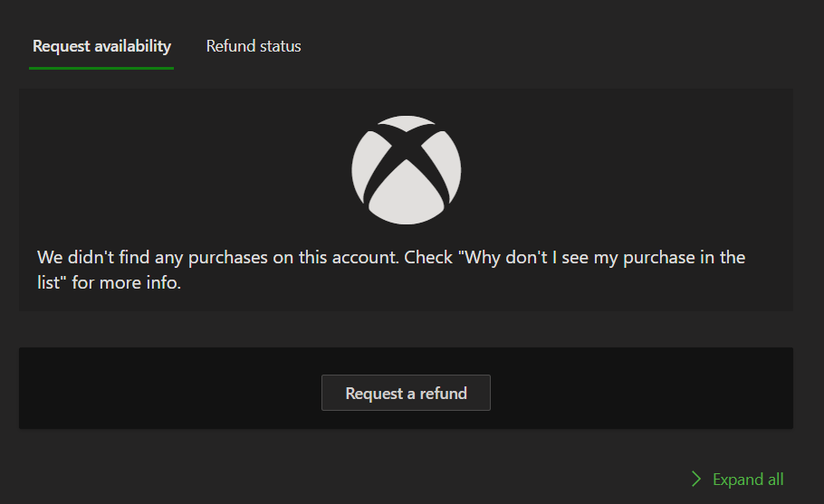The height and width of the screenshot is (504, 824).
Task: Click the Expand all green text label
Action: pyautogui.click(x=748, y=480)
